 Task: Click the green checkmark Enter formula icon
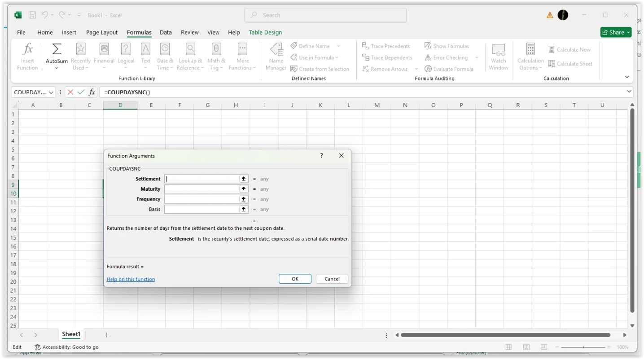point(81,92)
